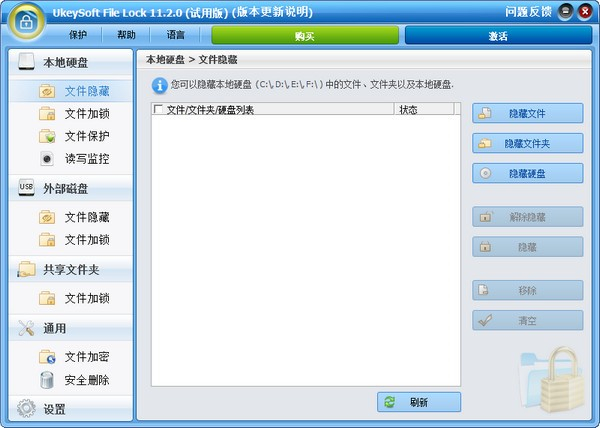Click the 读写监控 camera icon
This screenshot has width=600, height=428.
click(x=47, y=158)
